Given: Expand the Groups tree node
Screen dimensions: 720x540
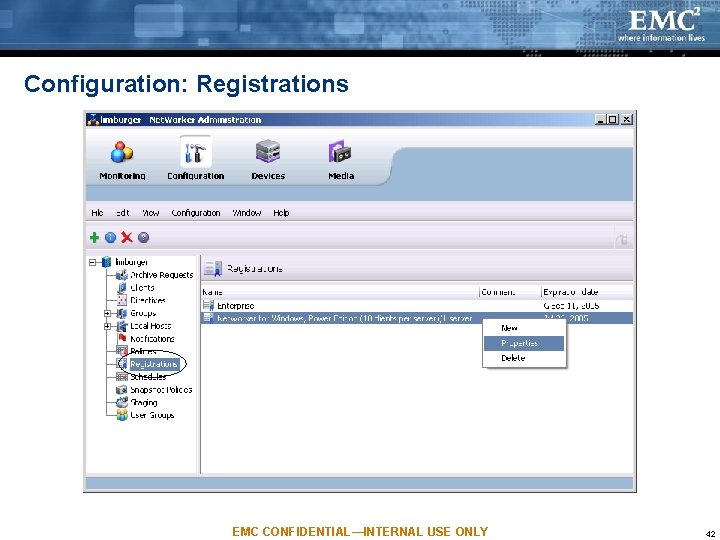Looking at the screenshot, I should [107, 313].
